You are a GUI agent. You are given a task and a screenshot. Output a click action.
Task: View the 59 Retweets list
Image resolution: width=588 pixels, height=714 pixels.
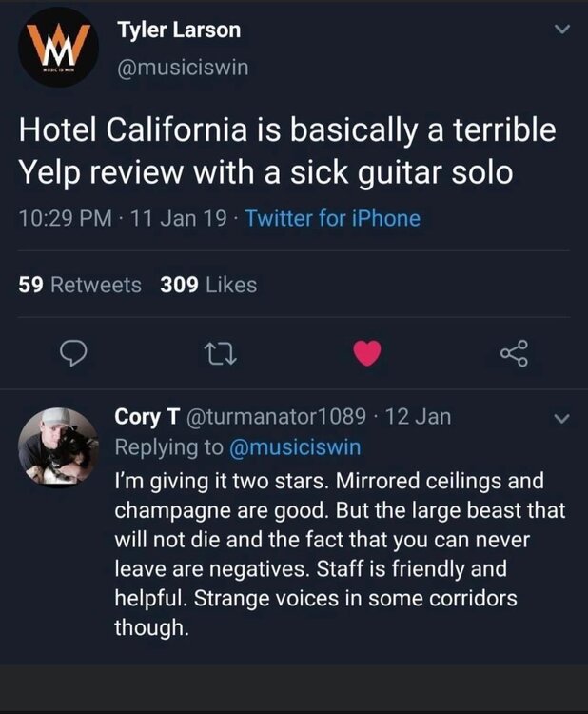point(80,285)
